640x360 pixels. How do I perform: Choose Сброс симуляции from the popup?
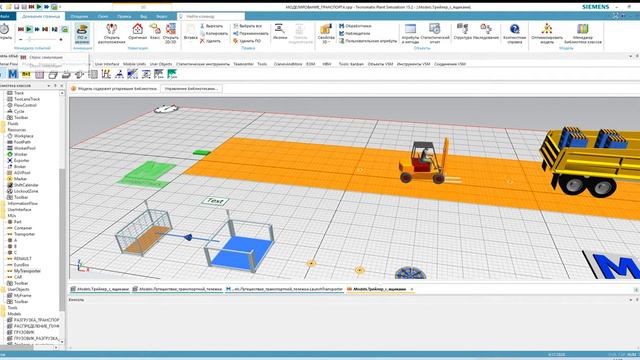(46, 57)
